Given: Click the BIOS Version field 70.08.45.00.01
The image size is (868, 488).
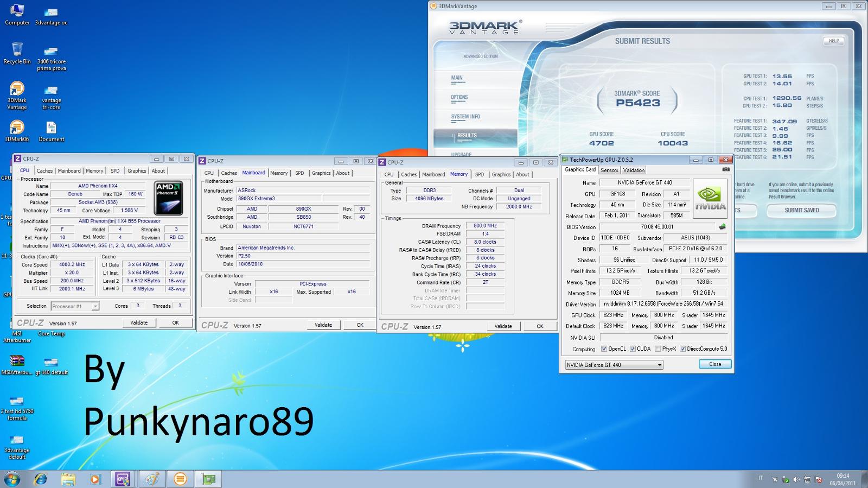Looking at the screenshot, I should tap(657, 227).
